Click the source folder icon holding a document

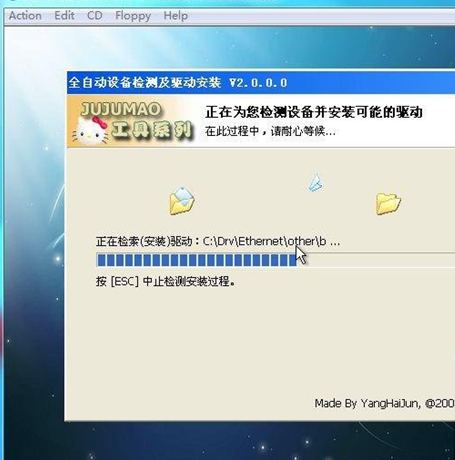(182, 201)
